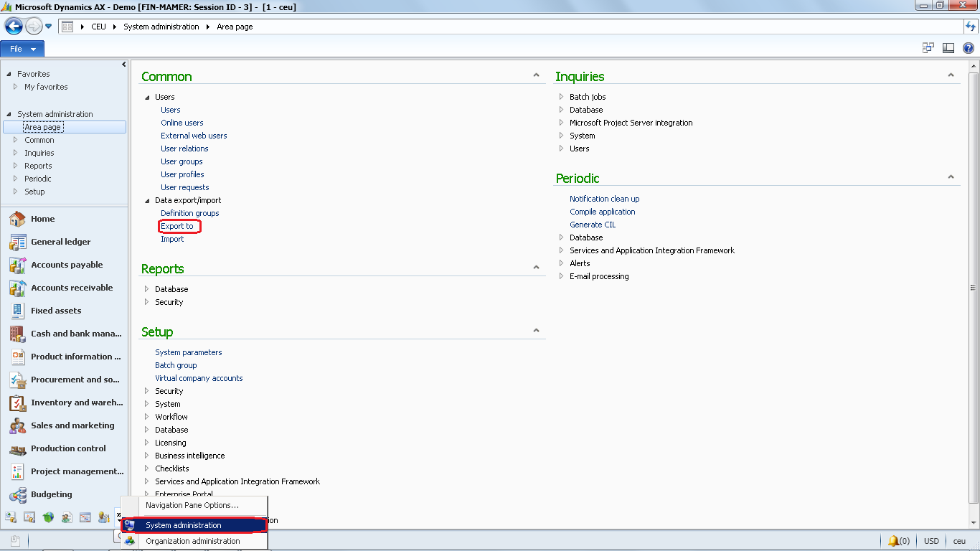The height and width of the screenshot is (551, 980).
Task: Expand My favorites in navigation pane
Action: pos(15,87)
